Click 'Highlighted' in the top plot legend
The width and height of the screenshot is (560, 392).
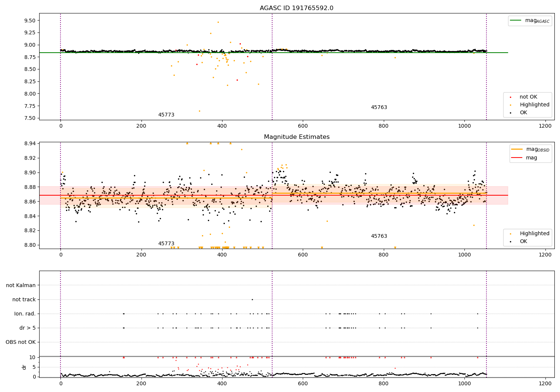coord(535,105)
